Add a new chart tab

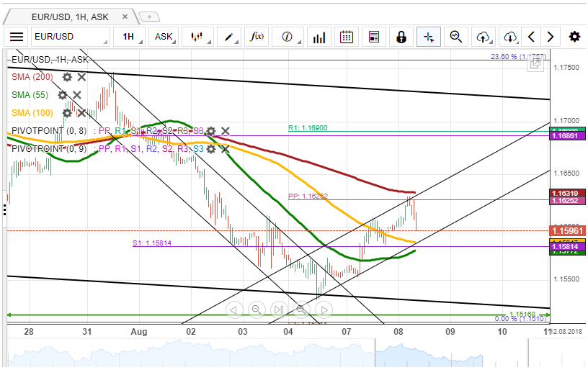pos(149,16)
